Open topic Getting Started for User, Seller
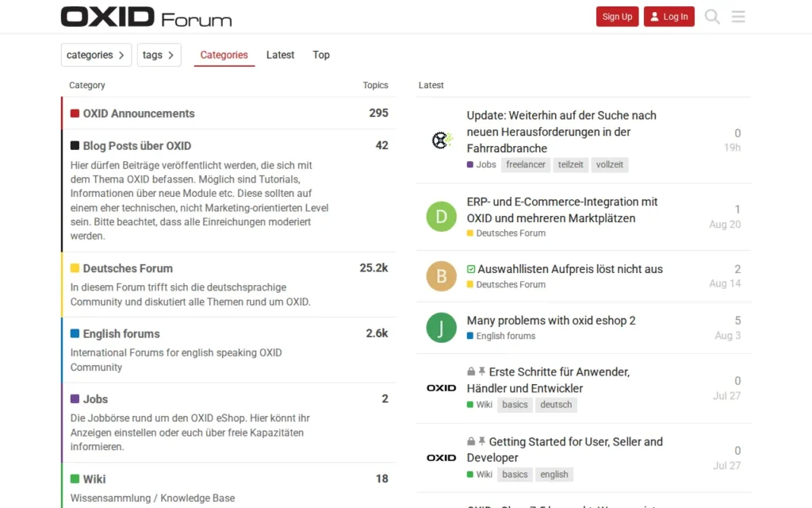 (565, 449)
